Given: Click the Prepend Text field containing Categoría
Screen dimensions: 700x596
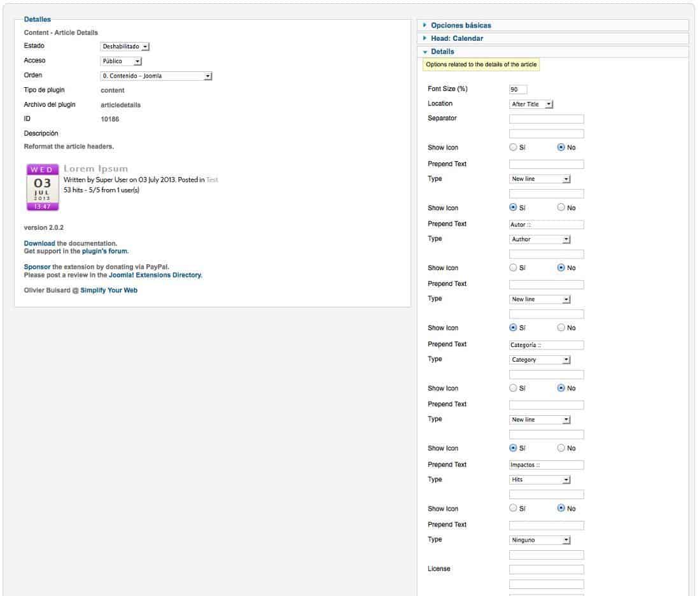Looking at the screenshot, I should click(547, 345).
